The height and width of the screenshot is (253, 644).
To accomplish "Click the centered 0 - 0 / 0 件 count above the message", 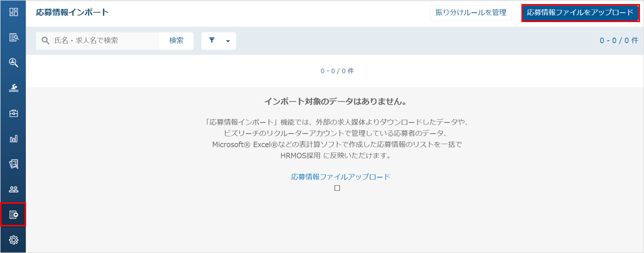I will tap(337, 71).
